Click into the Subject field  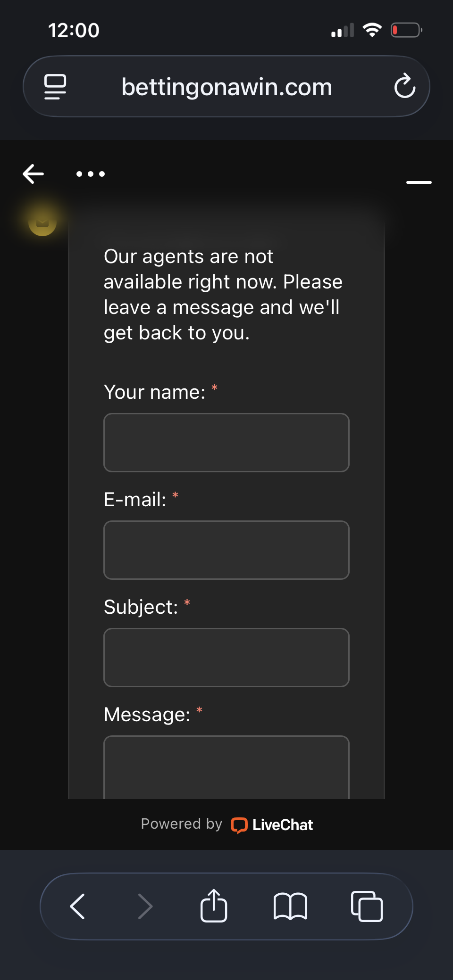coord(226,658)
